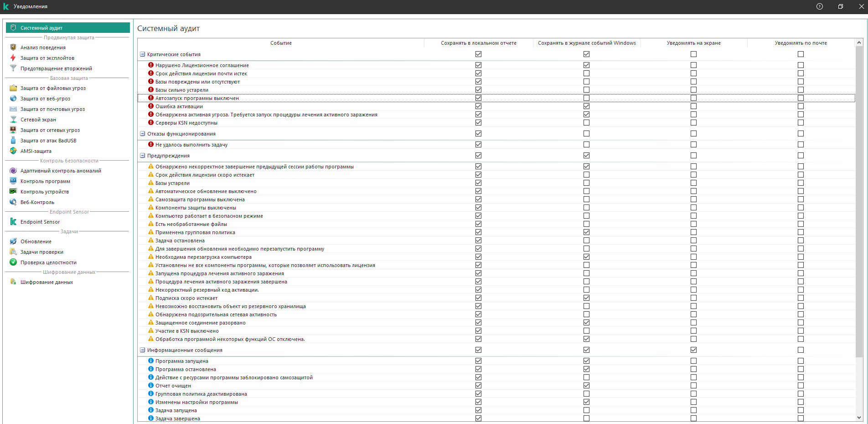Collapse the Информационные сообщения group
868x424 pixels.
142,350
